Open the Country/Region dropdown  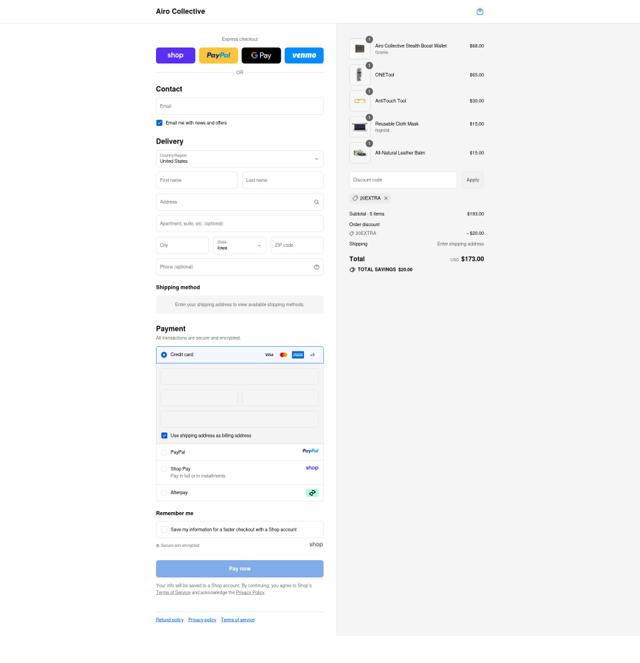click(240, 159)
